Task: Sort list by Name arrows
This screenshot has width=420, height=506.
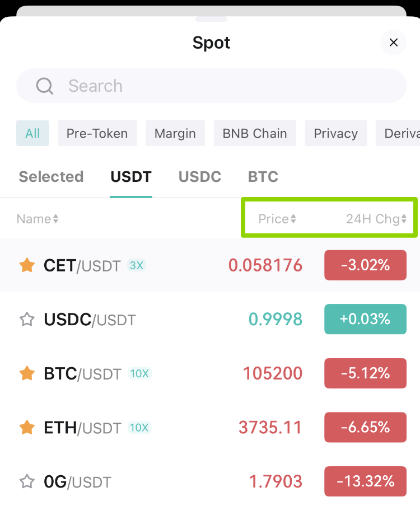Action: click(38, 219)
